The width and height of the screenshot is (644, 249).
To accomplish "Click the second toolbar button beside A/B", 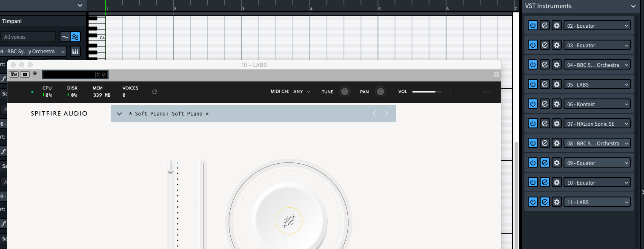I will 25,74.
